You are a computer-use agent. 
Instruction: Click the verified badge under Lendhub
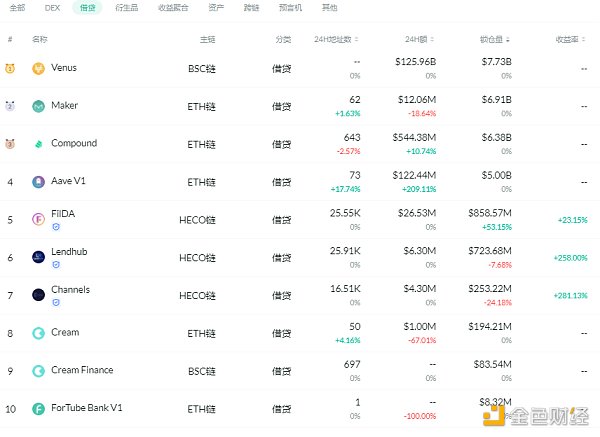[56, 264]
